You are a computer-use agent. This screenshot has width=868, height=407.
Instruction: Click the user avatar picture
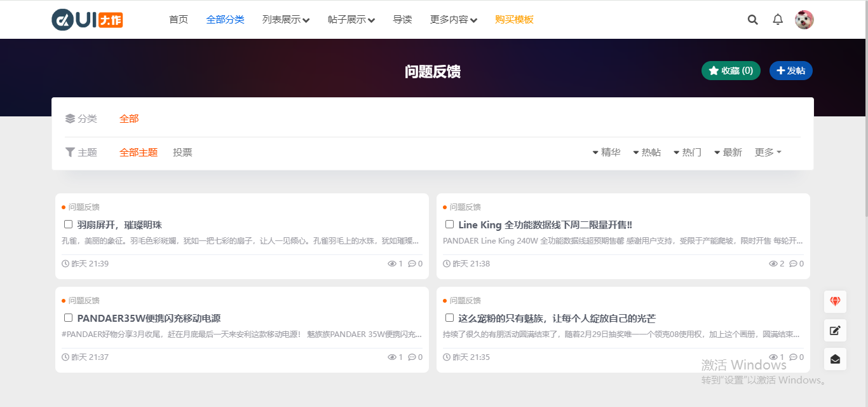pyautogui.click(x=804, y=20)
